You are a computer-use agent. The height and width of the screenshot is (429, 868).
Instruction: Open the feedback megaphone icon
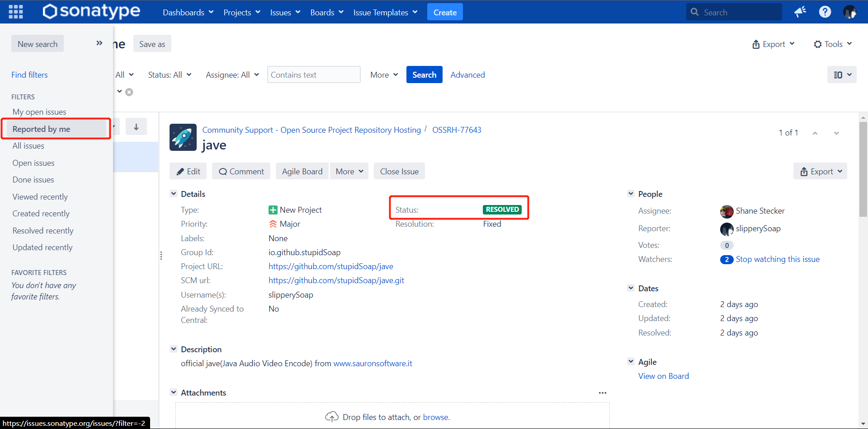(x=800, y=12)
